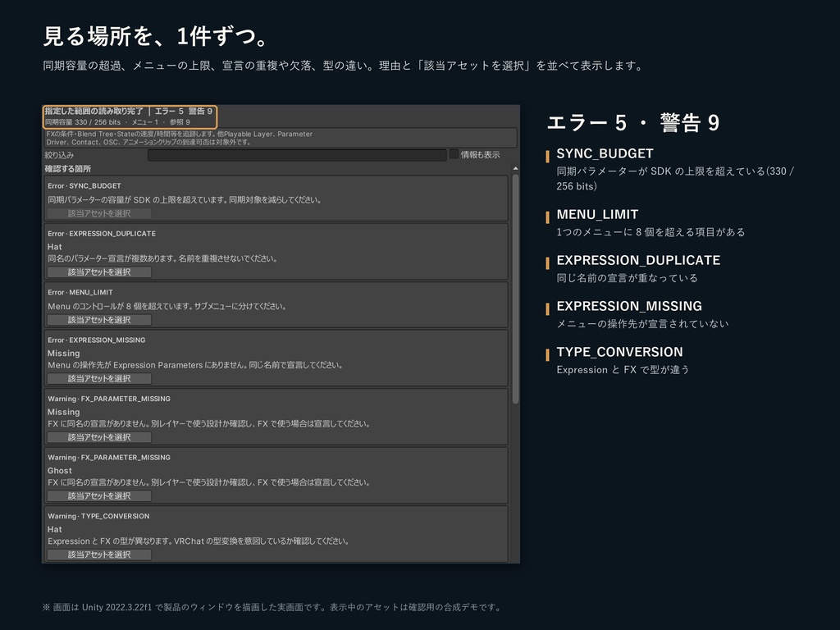This screenshot has width=840, height=630.
Task: Click the FXの条件 help note box
Action: click(x=281, y=138)
